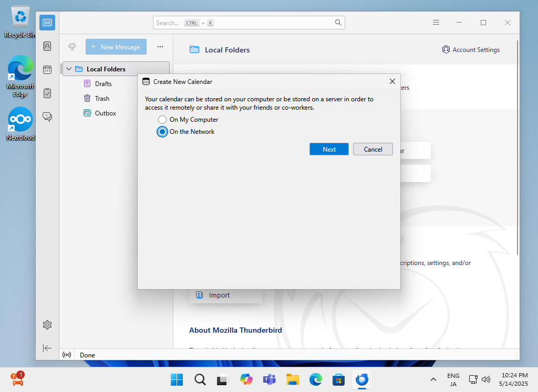Open the Tasks space
Viewport: 538px width, 392px height.
47,93
